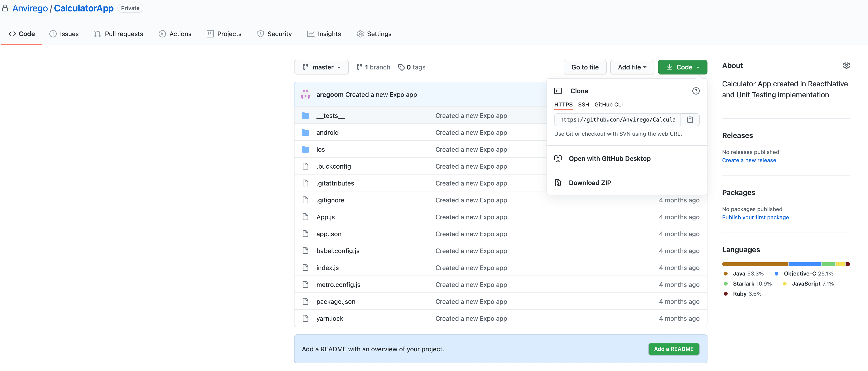The image size is (868, 371).
Task: Click the Open with GitHub Desktop icon
Action: [x=558, y=159]
